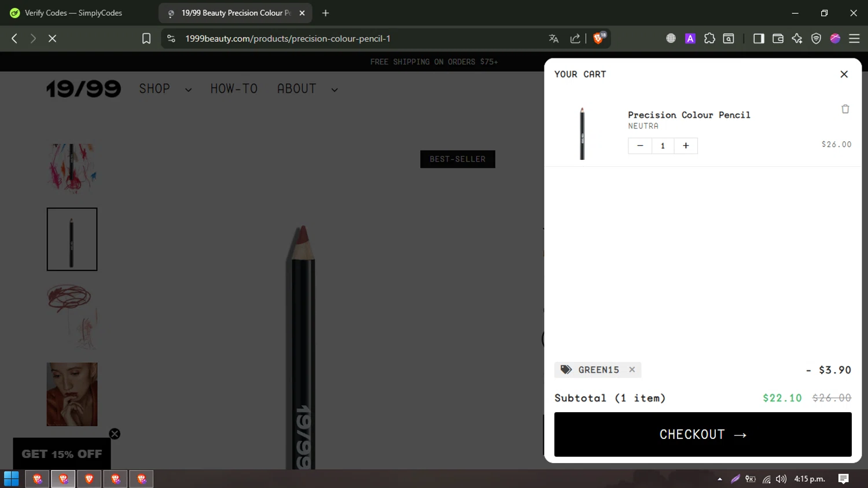Image resolution: width=868 pixels, height=488 pixels.
Task: Click the $22.10 subtotal amount
Action: [x=782, y=398]
